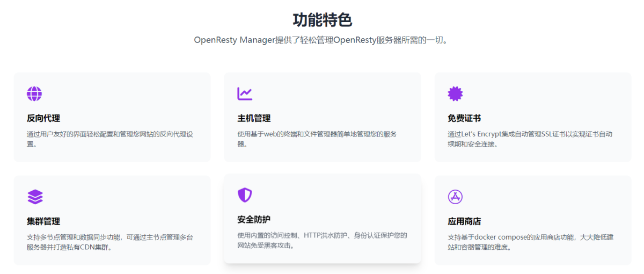Click the web terminal and file manager description
644x274 pixels.
[x=320, y=139]
